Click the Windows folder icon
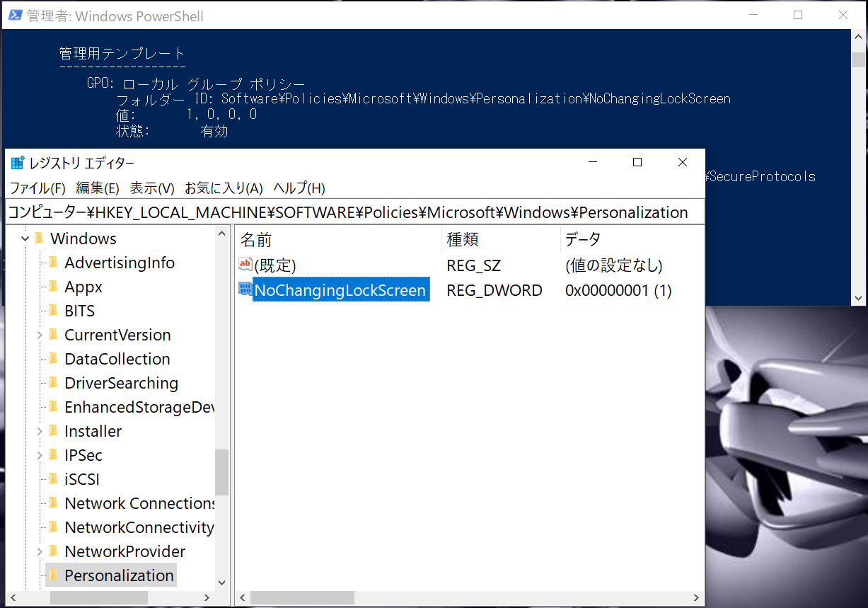868x608 pixels. point(40,239)
